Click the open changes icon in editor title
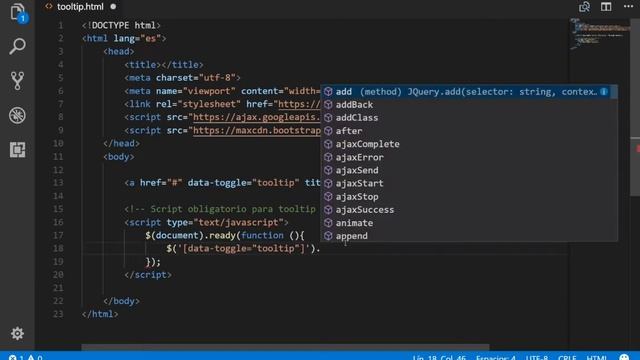Viewport: 640px width, 360px height. tap(584, 7)
